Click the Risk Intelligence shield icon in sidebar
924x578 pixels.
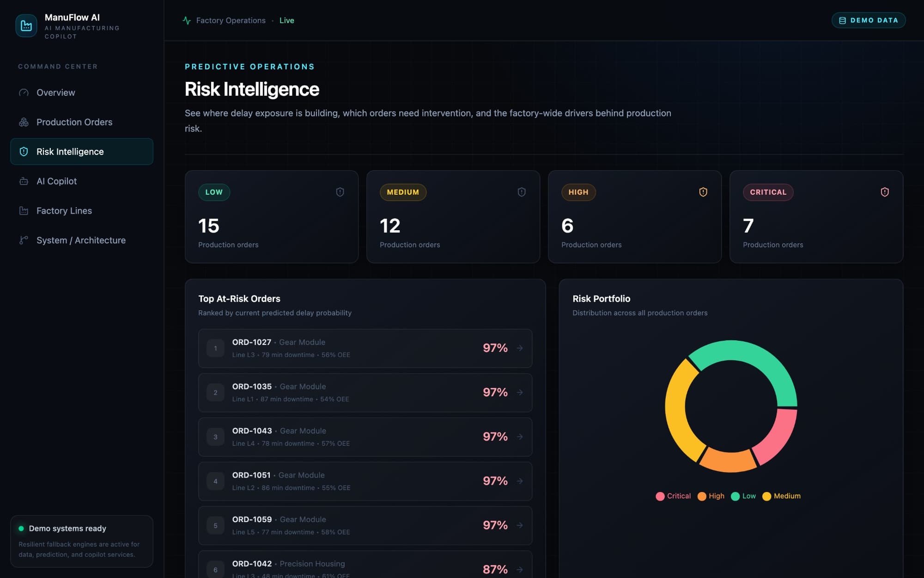pyautogui.click(x=24, y=152)
